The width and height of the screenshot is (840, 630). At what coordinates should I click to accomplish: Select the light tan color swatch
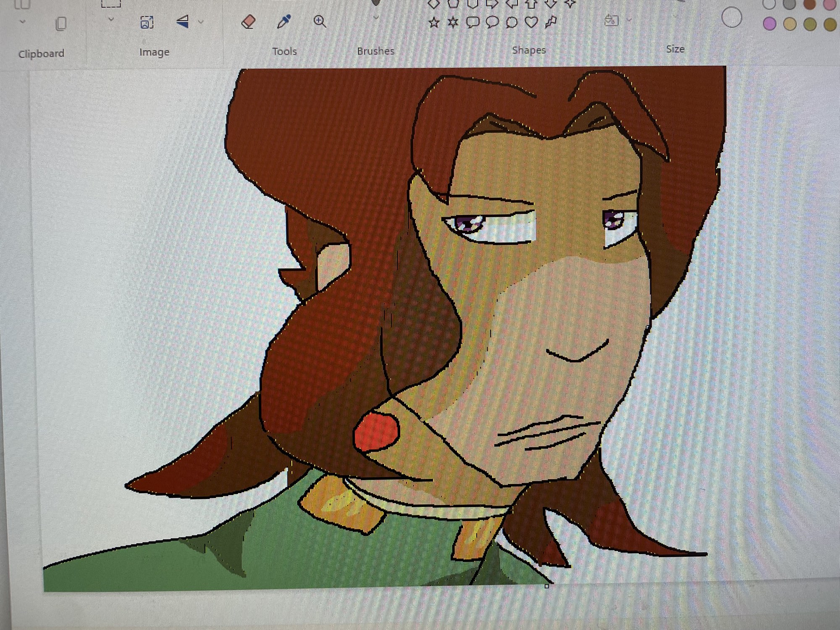790,24
